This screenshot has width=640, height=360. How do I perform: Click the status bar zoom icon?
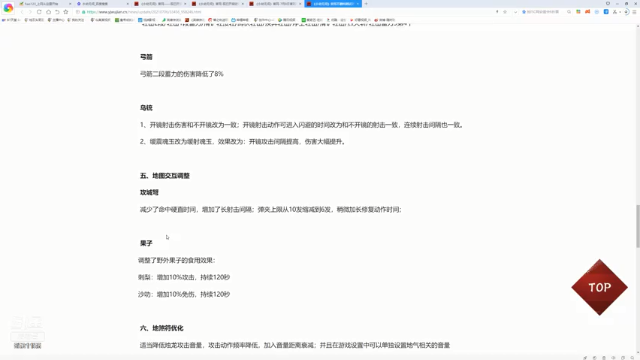pyautogui.click(x=632, y=358)
